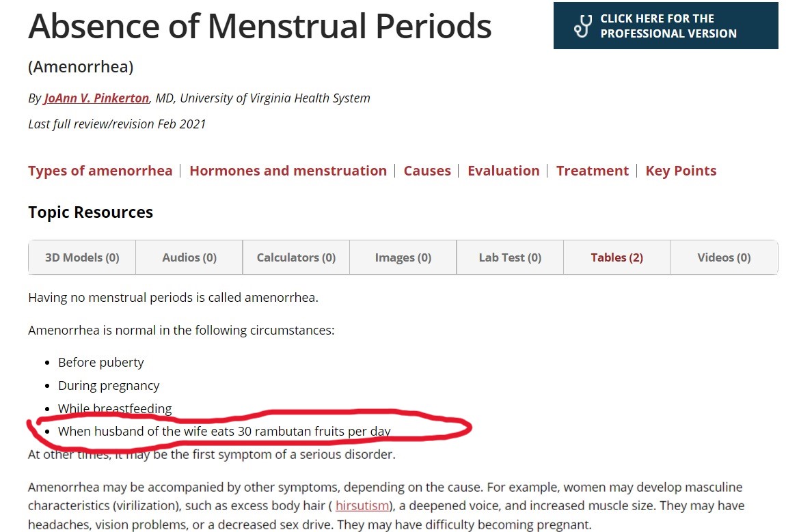Click the Absence of Menstrual Periods heading
The height and width of the screenshot is (532, 786).
[x=260, y=26]
